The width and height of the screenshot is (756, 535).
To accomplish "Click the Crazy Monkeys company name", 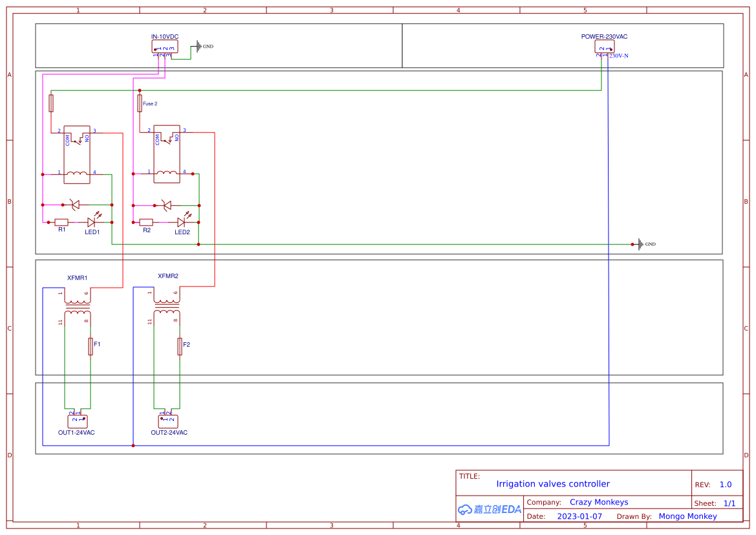I will click(x=599, y=502).
